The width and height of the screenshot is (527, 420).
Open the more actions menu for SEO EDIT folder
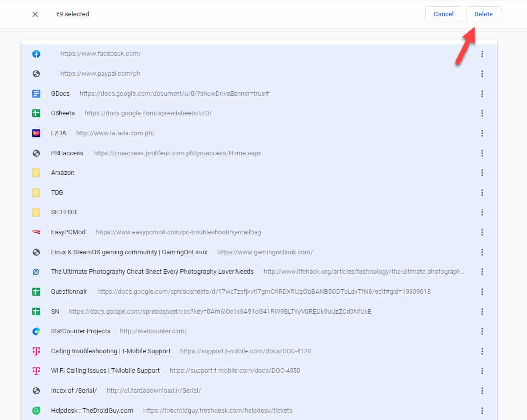point(482,212)
